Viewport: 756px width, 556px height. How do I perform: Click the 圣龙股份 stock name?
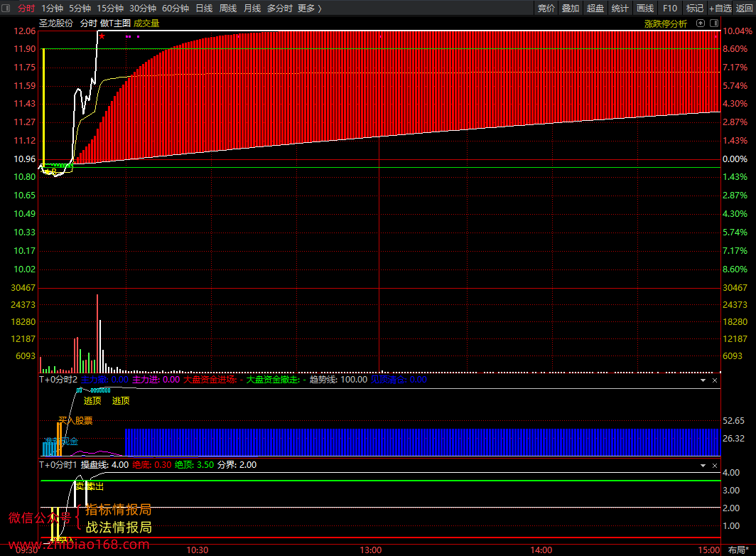(x=56, y=23)
